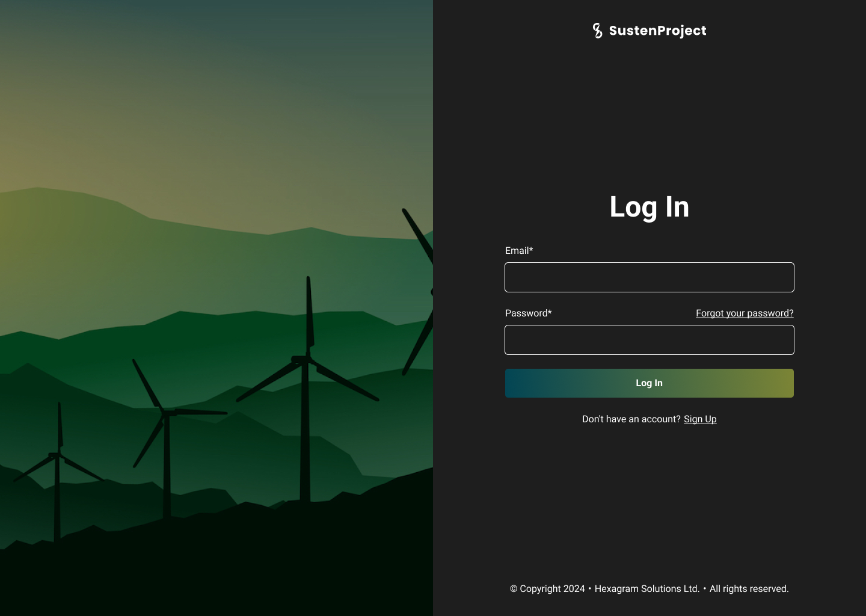The image size is (866, 616).
Task: Click the "Don't have an account?" text
Action: pos(631,419)
